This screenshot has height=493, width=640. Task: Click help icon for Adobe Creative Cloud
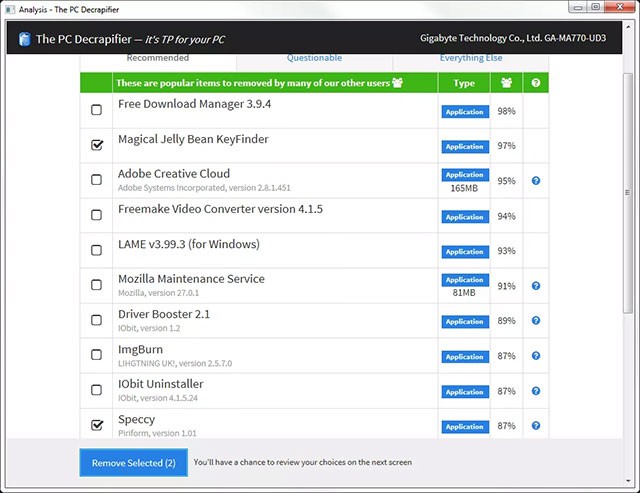point(536,181)
